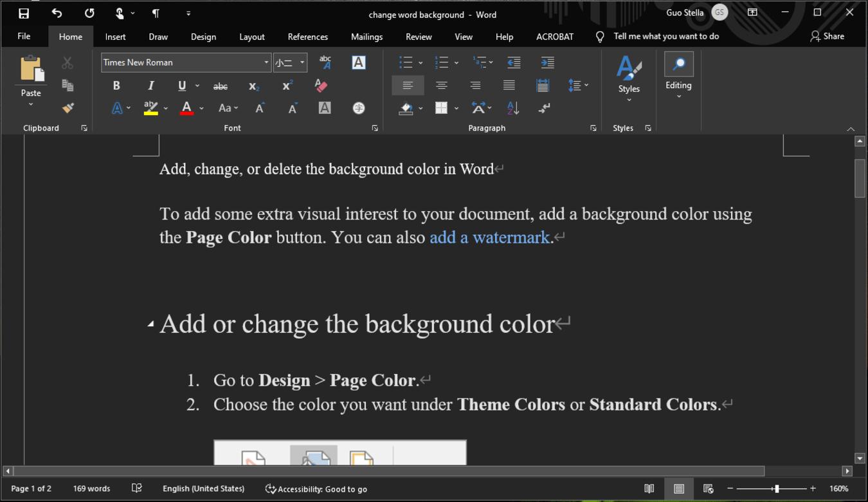Increase font size with the Grow Font icon
The width and height of the screenshot is (868, 502).
(x=260, y=108)
